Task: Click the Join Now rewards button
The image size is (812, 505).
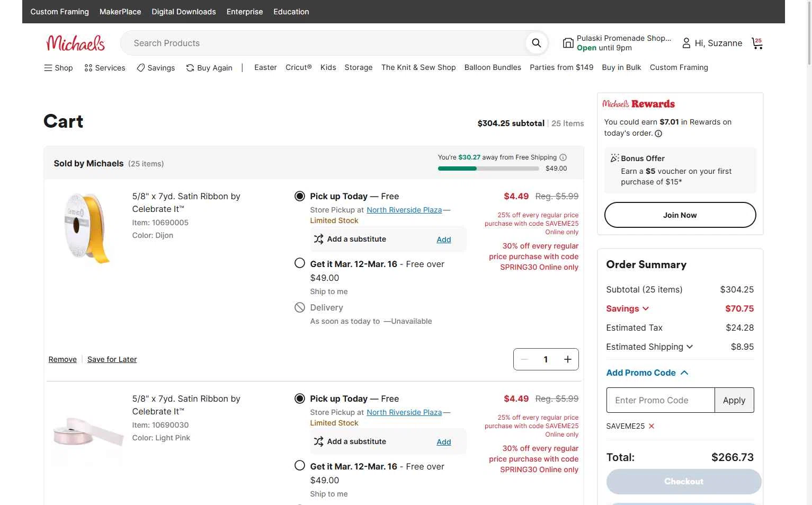Action: pos(680,215)
